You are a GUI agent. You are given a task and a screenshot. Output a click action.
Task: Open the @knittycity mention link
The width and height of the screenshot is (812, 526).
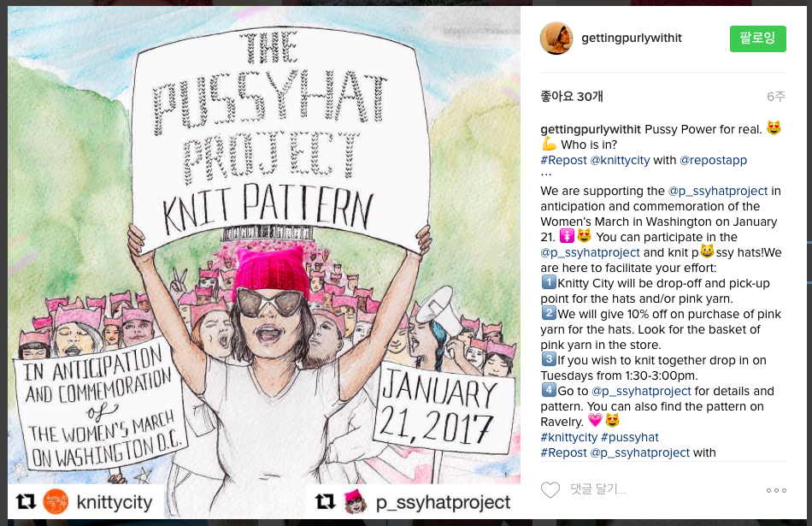click(x=620, y=160)
